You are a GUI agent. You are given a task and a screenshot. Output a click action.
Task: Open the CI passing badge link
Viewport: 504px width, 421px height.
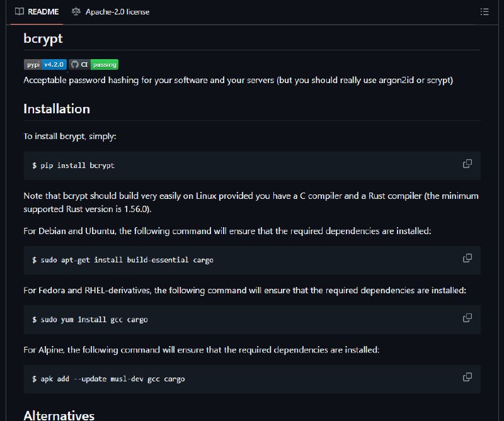93,65
